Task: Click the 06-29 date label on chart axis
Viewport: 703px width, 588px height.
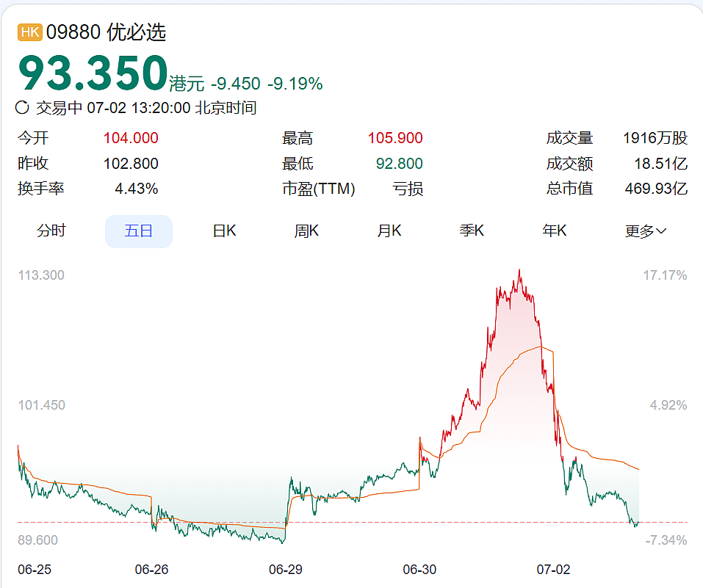Action: tap(286, 570)
